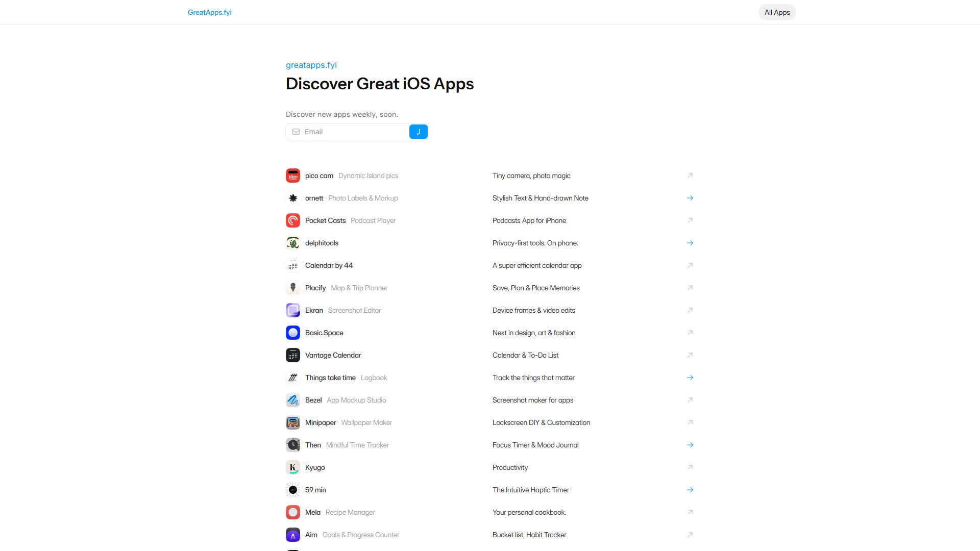Open the Vantage Calendar app link
Viewport: 980px width, 551px height.
pos(333,355)
